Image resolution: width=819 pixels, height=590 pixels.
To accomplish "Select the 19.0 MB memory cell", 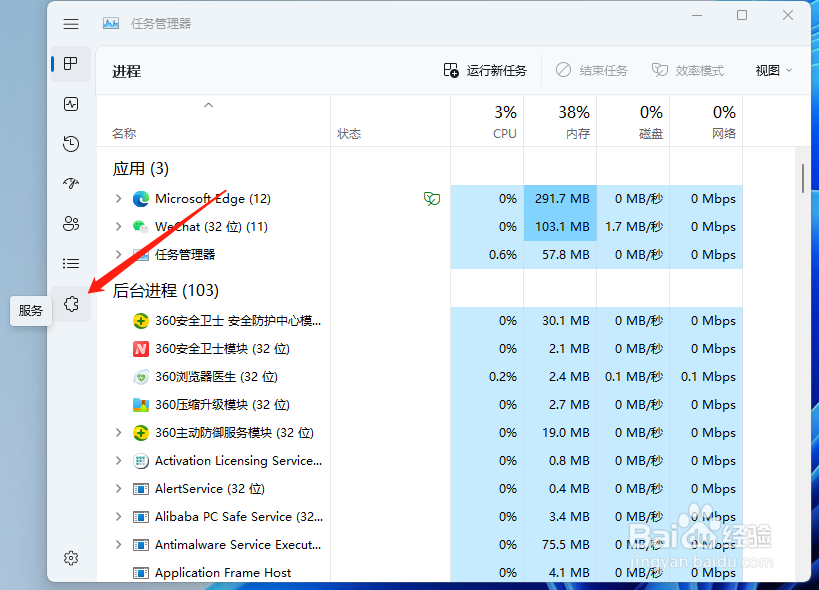I will click(x=560, y=433).
